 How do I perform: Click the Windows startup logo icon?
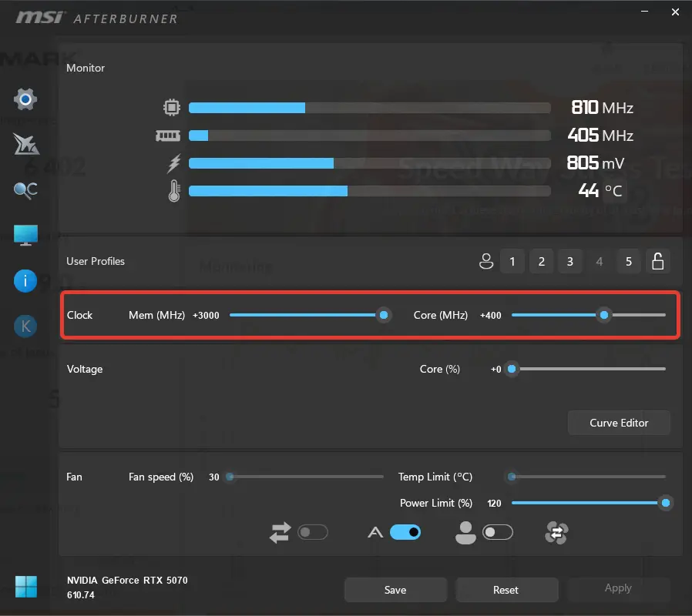click(x=26, y=587)
